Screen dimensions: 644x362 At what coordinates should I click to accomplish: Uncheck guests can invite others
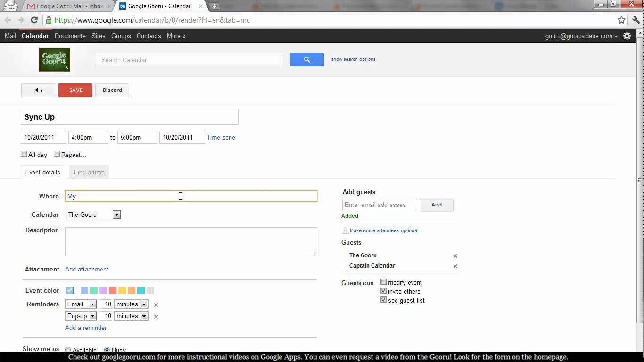tap(384, 291)
